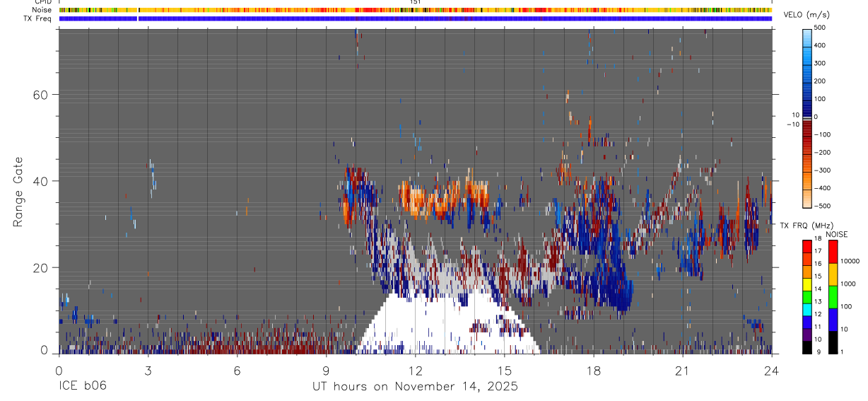Click the 13 label on the TX FRQ legend
The image size is (868, 401).
[817, 301]
